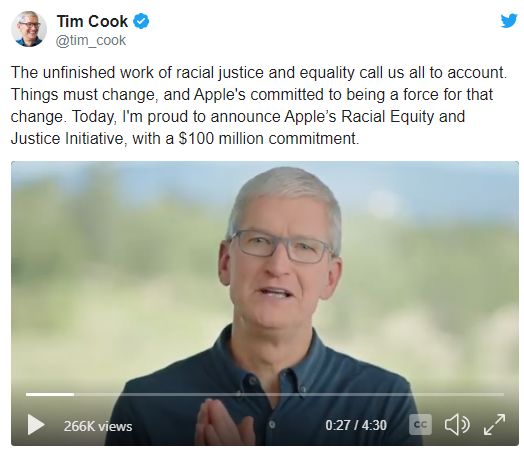The image size is (524, 452).
Task: Open Twitter via the blue bird logo
Action: click(x=509, y=21)
